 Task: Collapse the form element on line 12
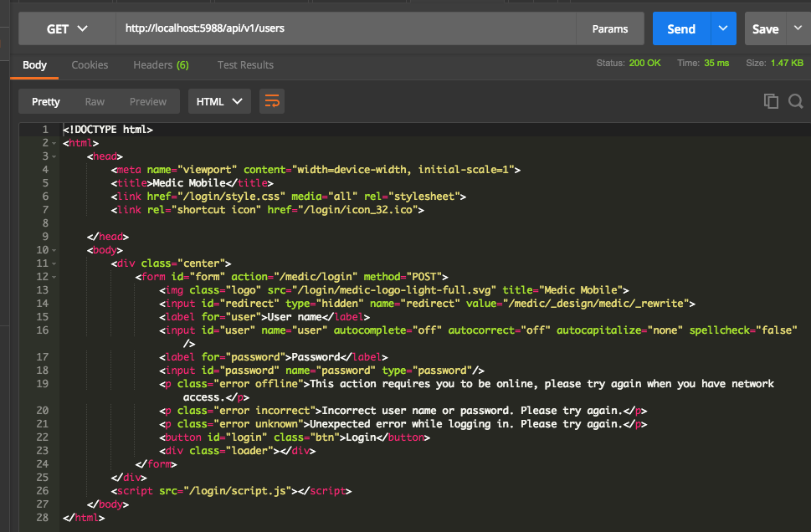point(53,276)
